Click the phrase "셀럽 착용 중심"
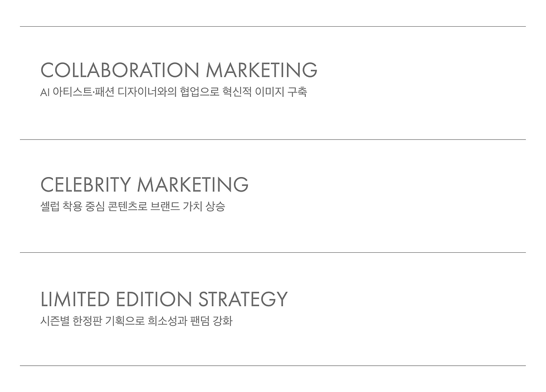546x392 pixels. click(75, 207)
